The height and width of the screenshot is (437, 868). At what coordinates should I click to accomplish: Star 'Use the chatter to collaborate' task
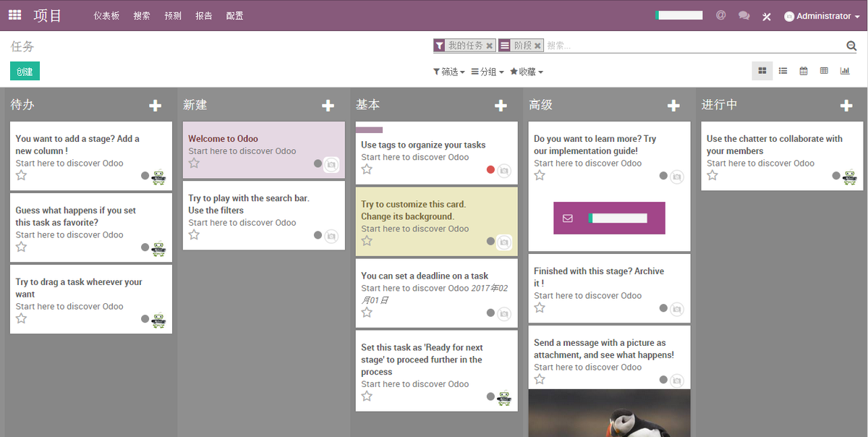coord(712,175)
